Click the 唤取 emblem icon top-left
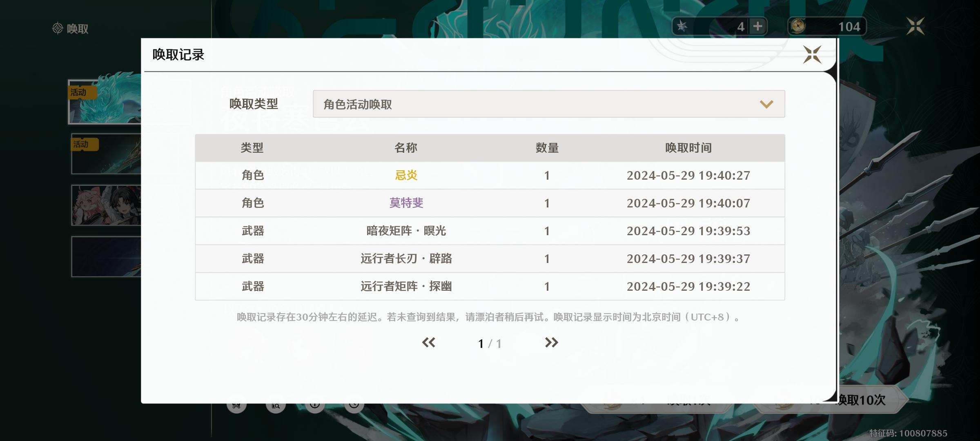This screenshot has width=980, height=441. click(58, 29)
